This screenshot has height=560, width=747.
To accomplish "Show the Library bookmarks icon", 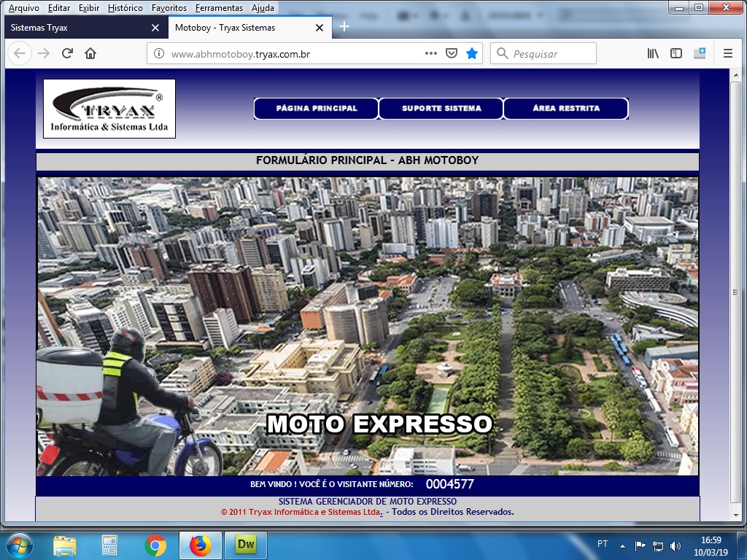I will point(653,53).
